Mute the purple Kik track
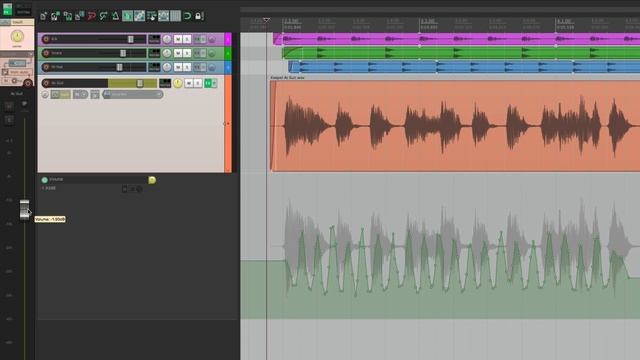Image resolution: width=640 pixels, height=360 pixels. (178, 39)
